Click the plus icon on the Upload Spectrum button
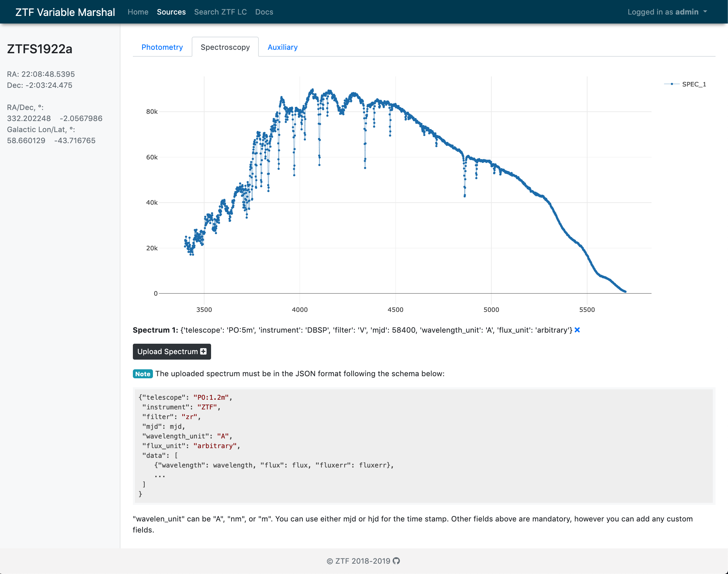The image size is (728, 574). 203,351
